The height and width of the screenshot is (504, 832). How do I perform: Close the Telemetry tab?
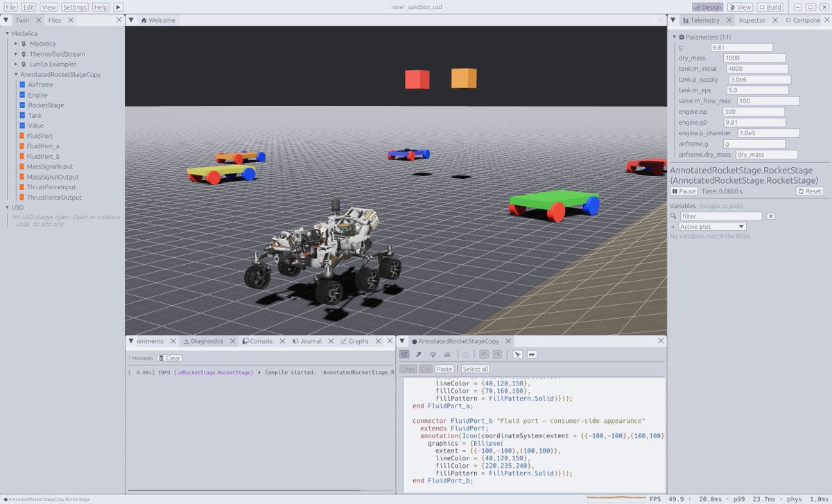pos(729,20)
